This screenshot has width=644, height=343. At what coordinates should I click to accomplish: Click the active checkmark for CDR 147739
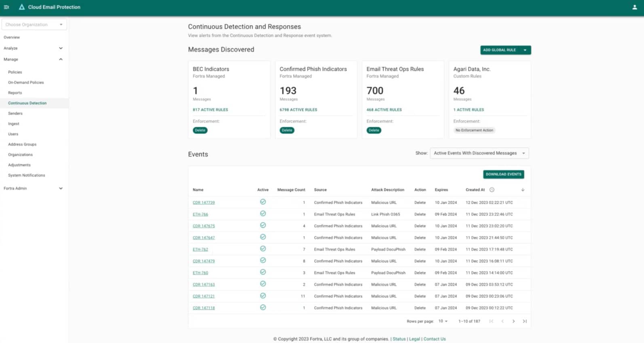coord(263,202)
